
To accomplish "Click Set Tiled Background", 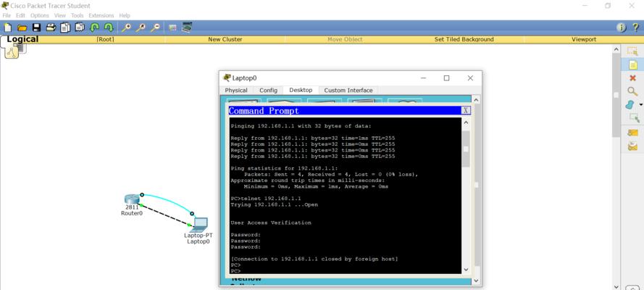I will click(x=464, y=39).
